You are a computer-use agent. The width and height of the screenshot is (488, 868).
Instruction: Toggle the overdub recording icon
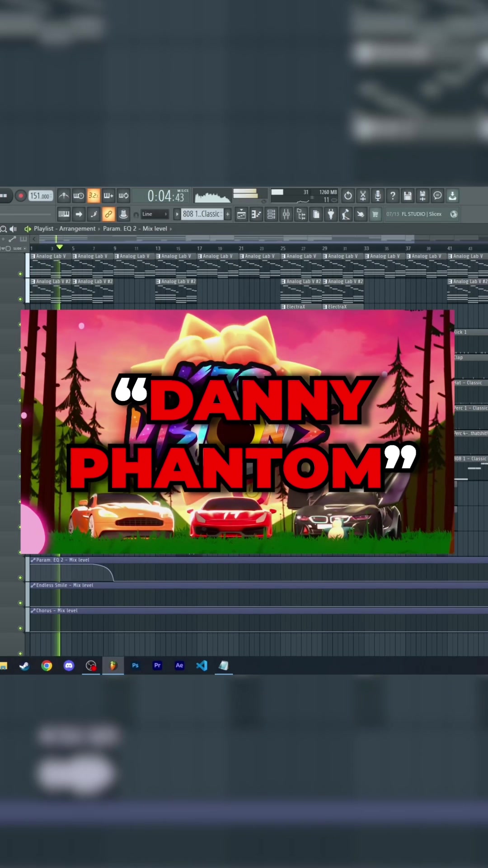(108, 196)
